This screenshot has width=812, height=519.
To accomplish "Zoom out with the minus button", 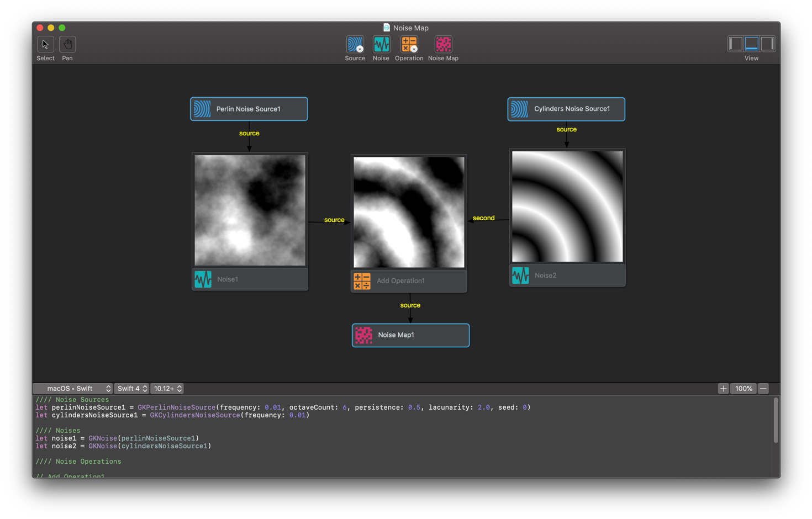I will (763, 389).
